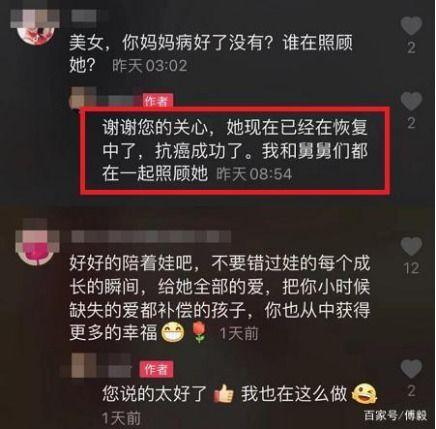Screen dimensions: 436x429
Task: Tap author's avatar in bottom reply
Action: [x=81, y=365]
